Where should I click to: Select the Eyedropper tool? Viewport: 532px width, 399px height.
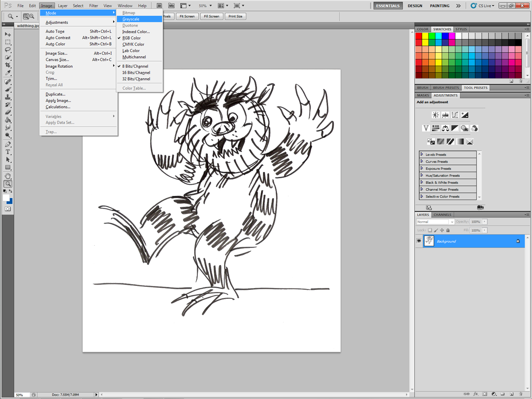pyautogui.click(x=8, y=73)
